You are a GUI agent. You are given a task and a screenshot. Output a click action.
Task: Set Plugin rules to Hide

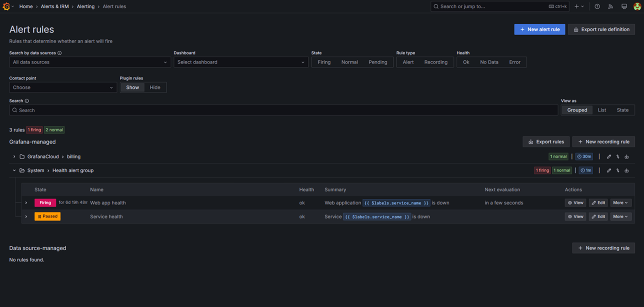point(155,87)
